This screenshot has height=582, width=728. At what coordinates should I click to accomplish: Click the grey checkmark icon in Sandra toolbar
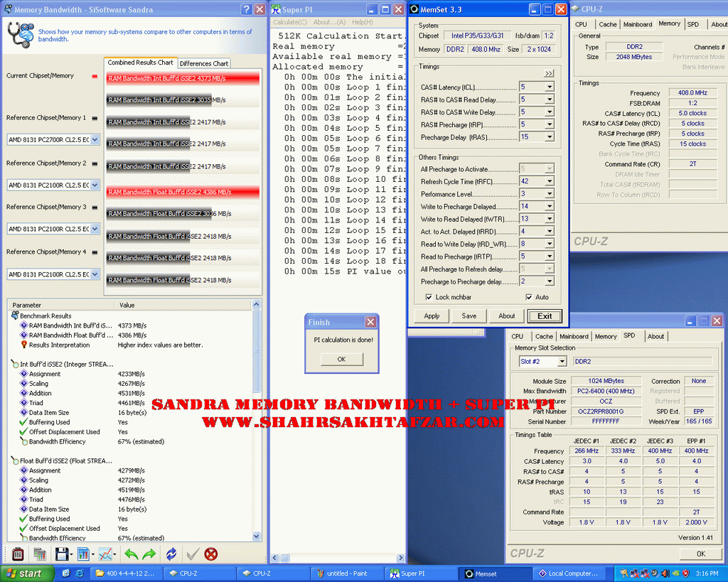point(193,554)
